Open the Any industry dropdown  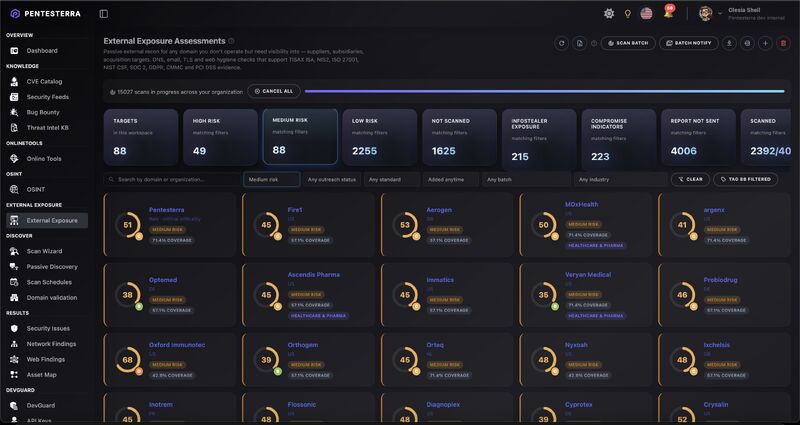[620, 180]
